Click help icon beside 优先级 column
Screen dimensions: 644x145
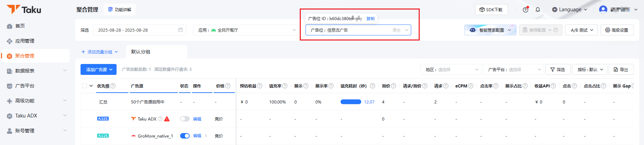tap(113, 86)
